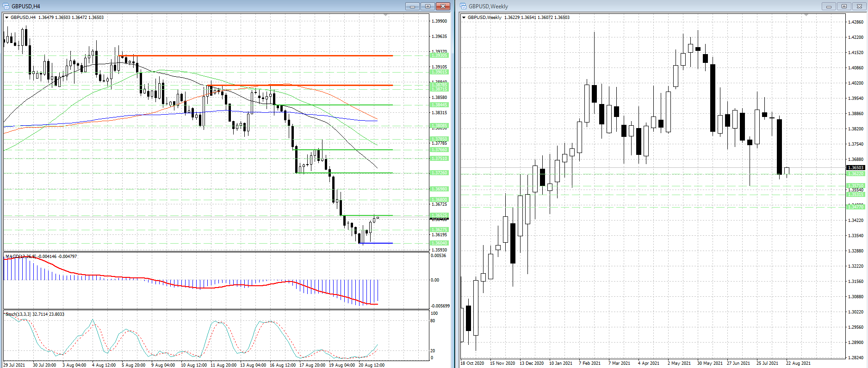868x368 pixels.
Task: Minimize the GBPUSD,H4 chart window
Action: point(412,6)
